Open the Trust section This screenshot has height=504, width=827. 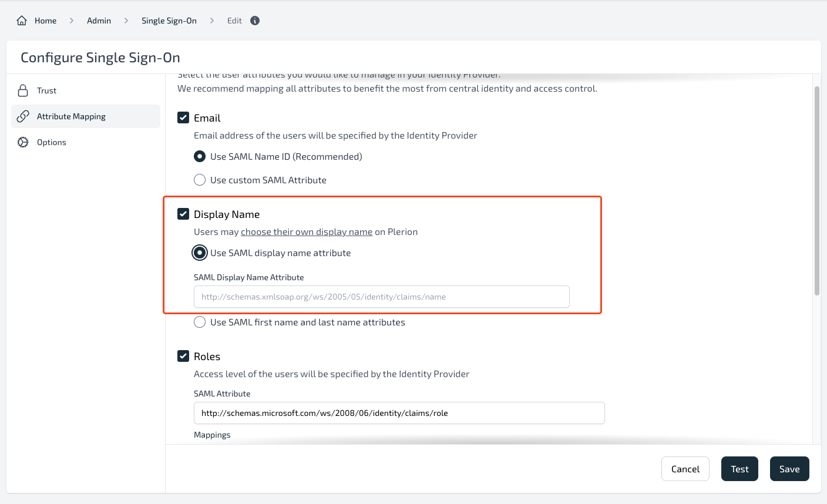click(86, 90)
